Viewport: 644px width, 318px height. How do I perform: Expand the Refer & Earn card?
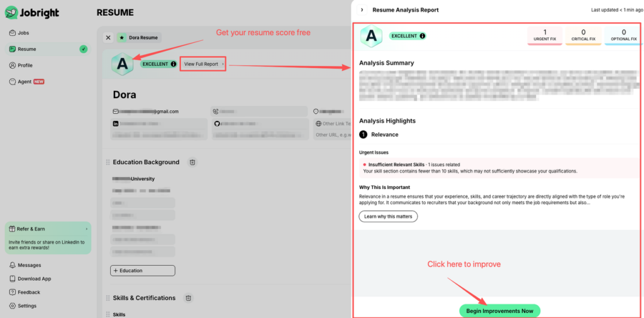point(48,238)
